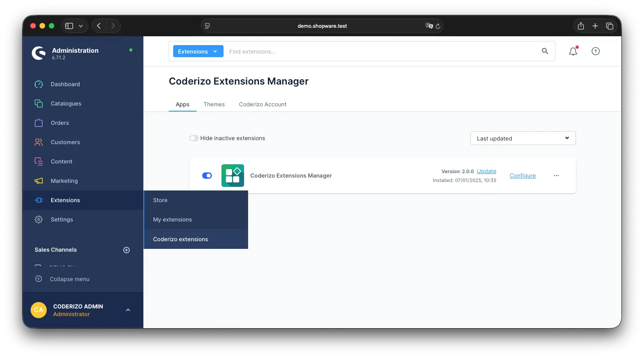The image size is (644, 358).
Task: Click the browser share icon
Action: coord(580,26)
